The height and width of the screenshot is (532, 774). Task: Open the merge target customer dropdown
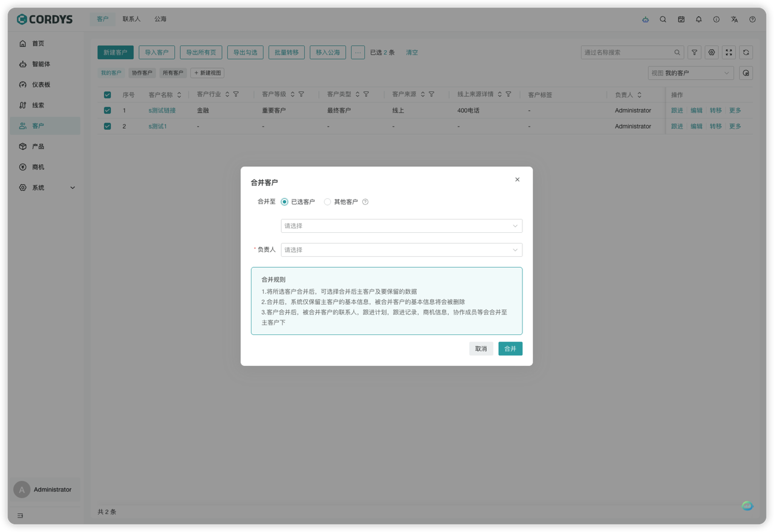(x=402, y=225)
